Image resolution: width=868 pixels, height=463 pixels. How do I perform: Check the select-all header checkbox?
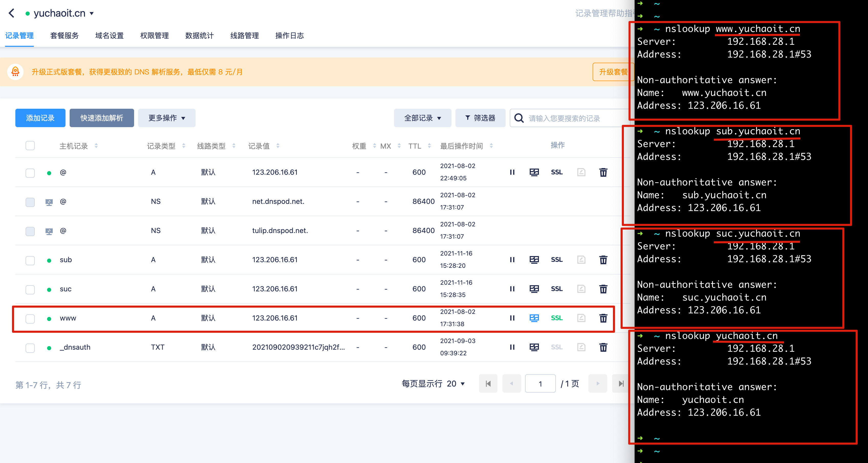30,146
